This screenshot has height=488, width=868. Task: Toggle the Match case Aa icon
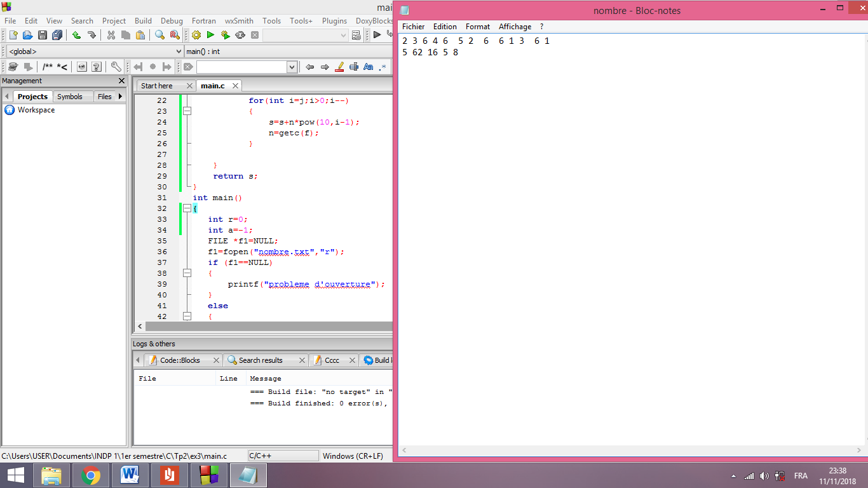[x=368, y=67]
